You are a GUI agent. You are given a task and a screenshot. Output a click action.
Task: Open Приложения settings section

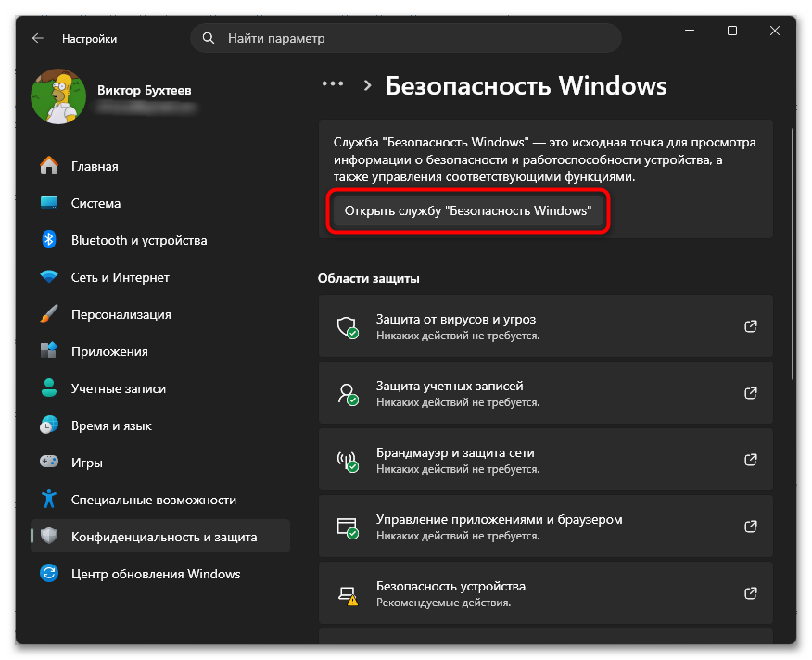160,351
